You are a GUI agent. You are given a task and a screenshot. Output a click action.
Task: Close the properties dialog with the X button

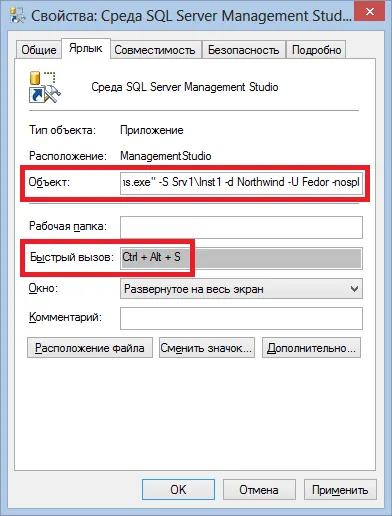370,12
